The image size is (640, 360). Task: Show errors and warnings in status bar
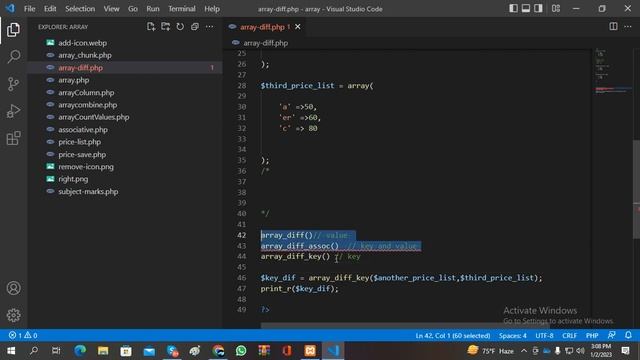coord(23,336)
